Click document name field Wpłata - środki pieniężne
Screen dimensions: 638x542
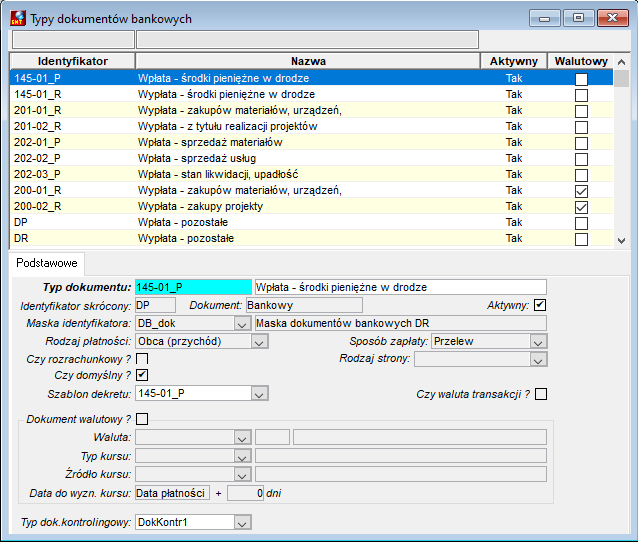point(401,287)
